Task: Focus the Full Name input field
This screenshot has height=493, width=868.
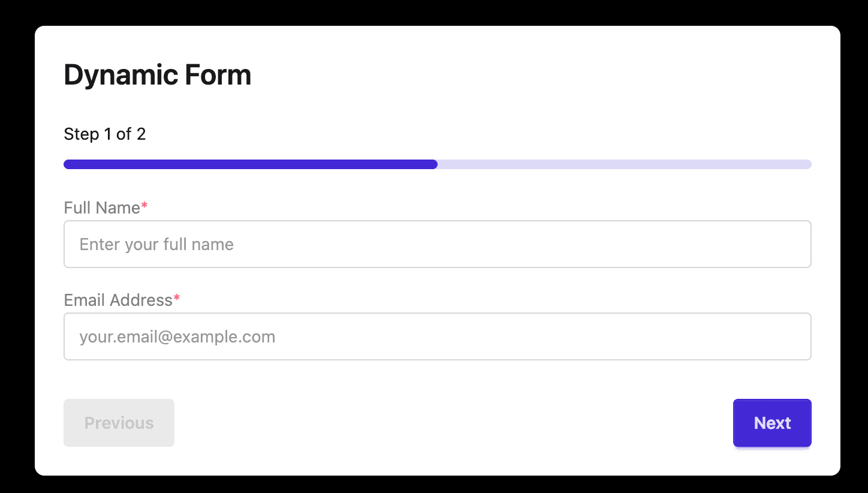Action: click(437, 244)
